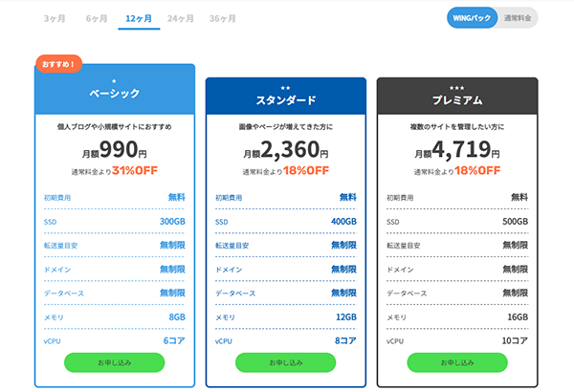This screenshot has width=574, height=392.
Task: Click お申し込み for the スタンダード plan
Action: (x=285, y=362)
